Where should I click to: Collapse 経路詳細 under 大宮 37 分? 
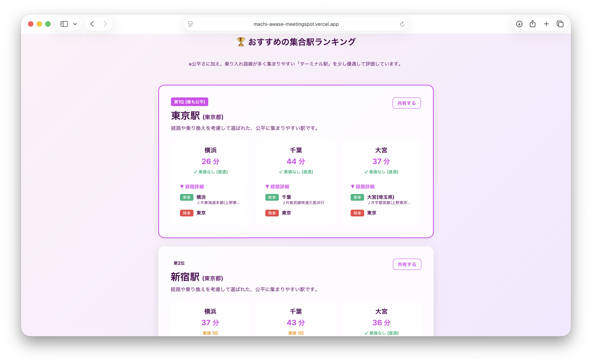pos(363,186)
